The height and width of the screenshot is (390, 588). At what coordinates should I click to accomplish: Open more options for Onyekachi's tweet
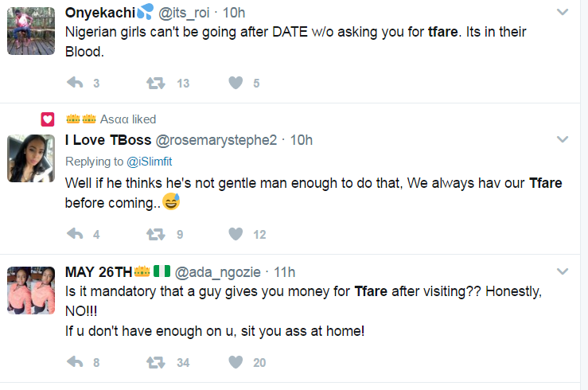tap(563, 12)
